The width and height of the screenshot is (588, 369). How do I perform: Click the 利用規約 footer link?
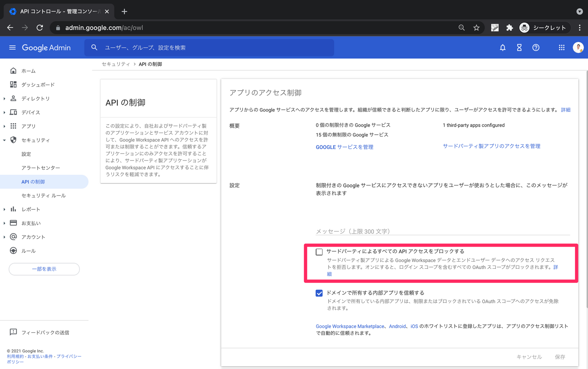15,356
